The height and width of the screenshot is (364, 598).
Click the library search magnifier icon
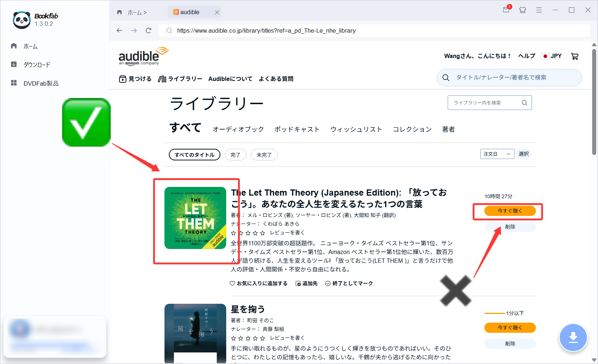[524, 103]
